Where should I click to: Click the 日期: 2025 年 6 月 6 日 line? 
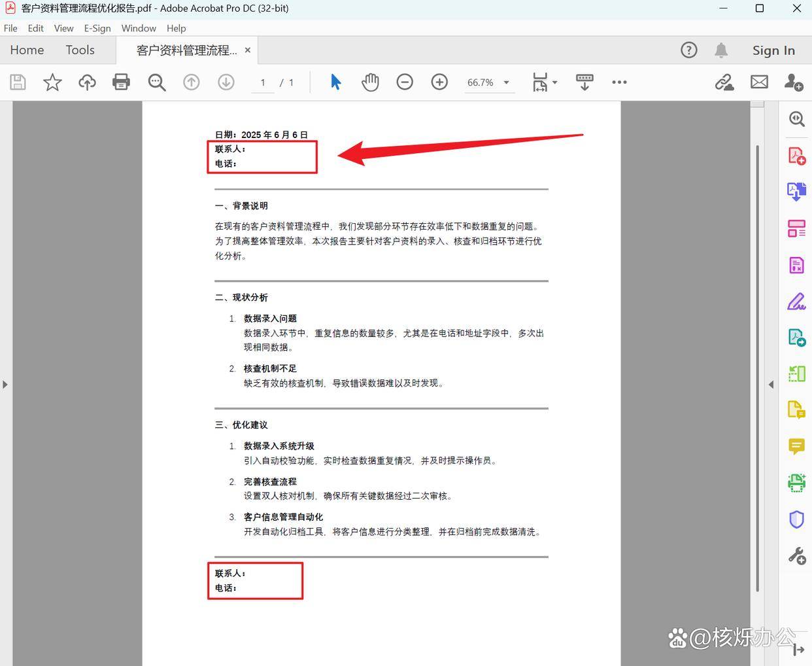pos(261,135)
